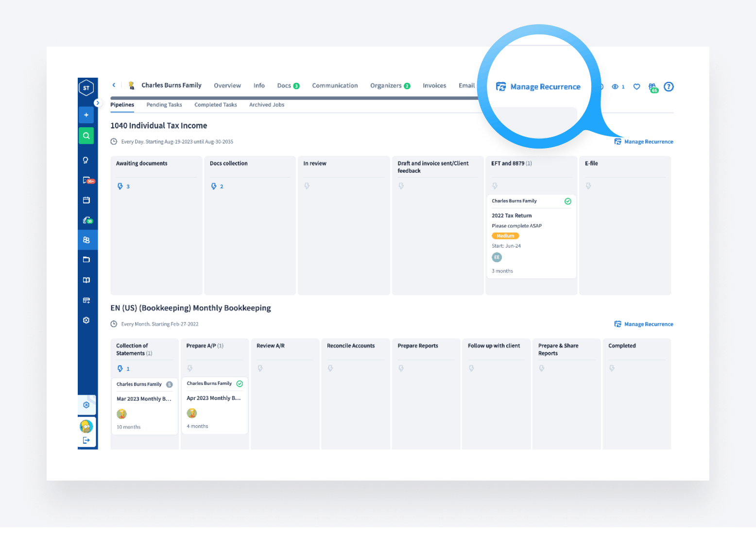Go back using the left chevron arrow
756x533 pixels.
(x=114, y=85)
